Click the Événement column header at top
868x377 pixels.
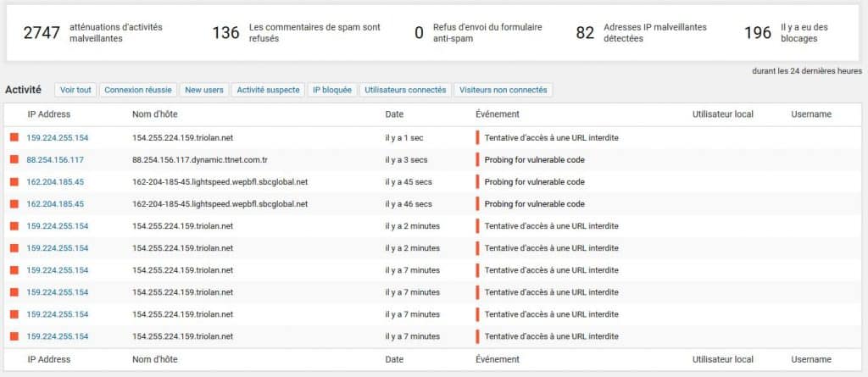coord(497,114)
